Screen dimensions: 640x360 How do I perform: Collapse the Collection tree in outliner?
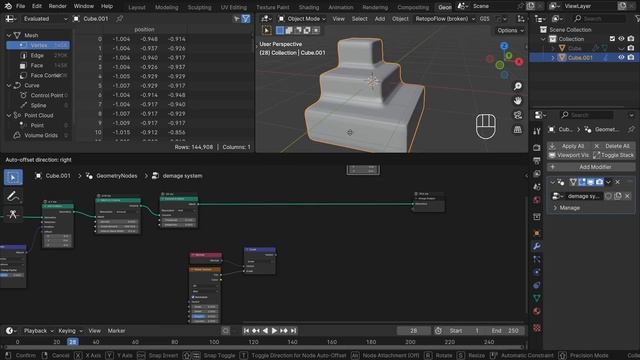point(543,39)
